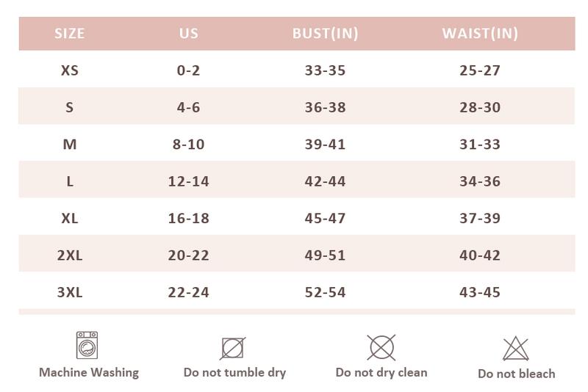Click the Machine Washing label
Screen dimensions: 588x392
click(89, 372)
